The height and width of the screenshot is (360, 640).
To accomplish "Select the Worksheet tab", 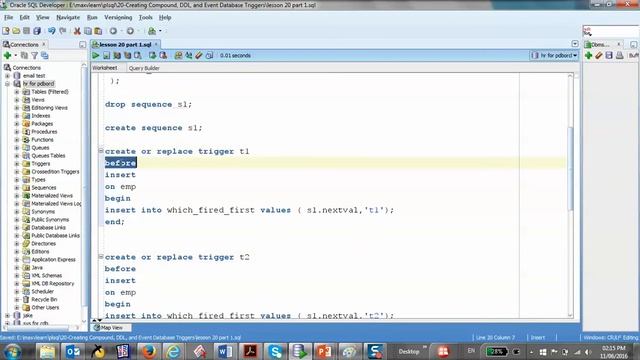I will [x=104, y=68].
